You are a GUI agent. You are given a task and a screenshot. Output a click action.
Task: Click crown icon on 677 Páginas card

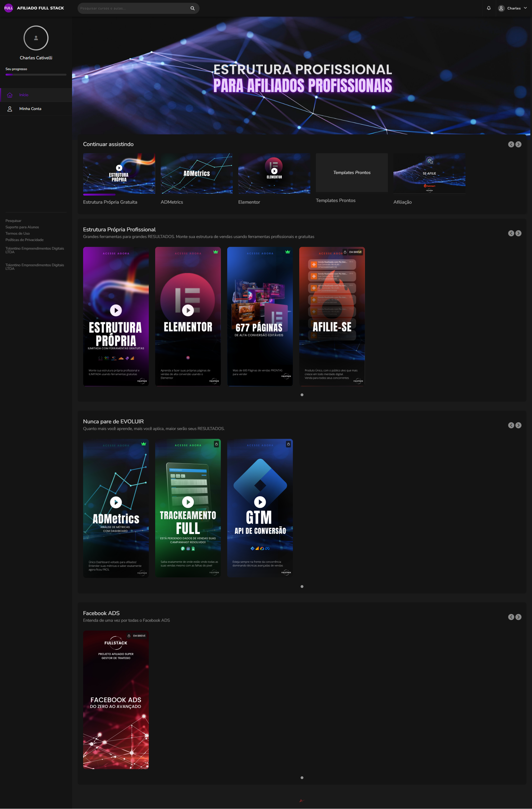(288, 252)
